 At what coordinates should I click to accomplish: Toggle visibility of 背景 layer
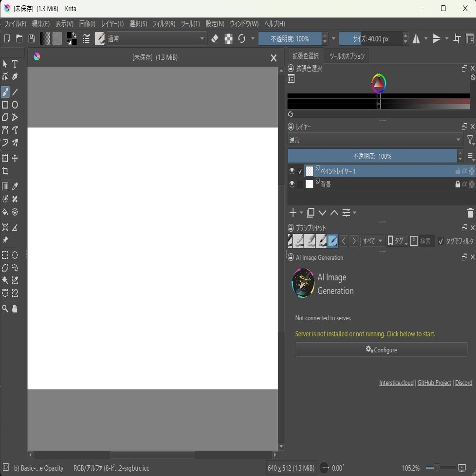click(292, 184)
